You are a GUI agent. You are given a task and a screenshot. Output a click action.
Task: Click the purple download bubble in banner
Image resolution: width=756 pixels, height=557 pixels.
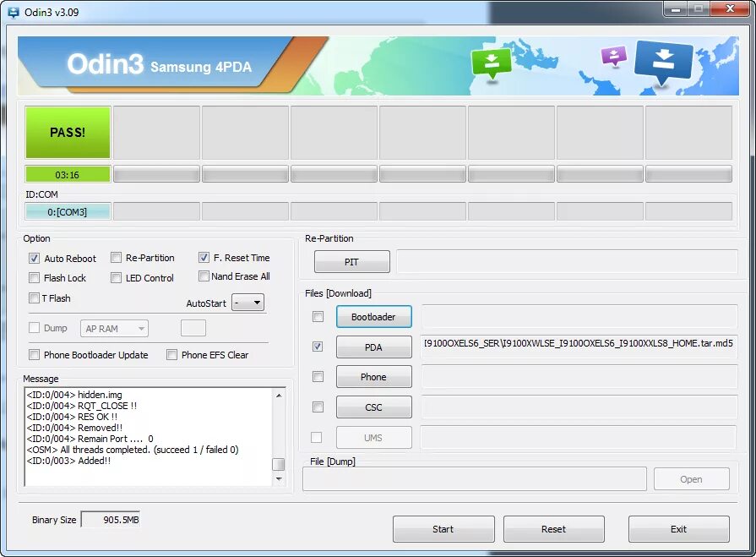614,56
